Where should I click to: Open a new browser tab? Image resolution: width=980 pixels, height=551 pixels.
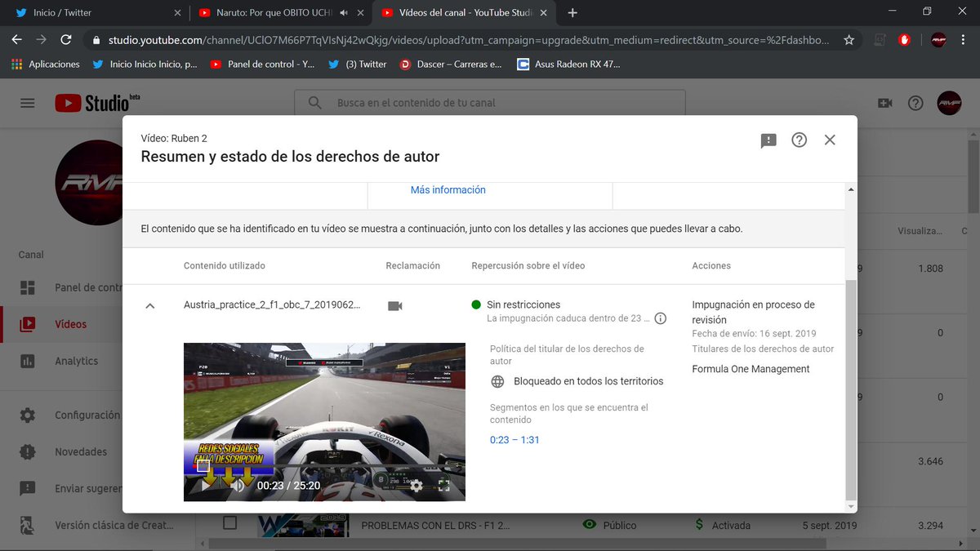pos(572,13)
